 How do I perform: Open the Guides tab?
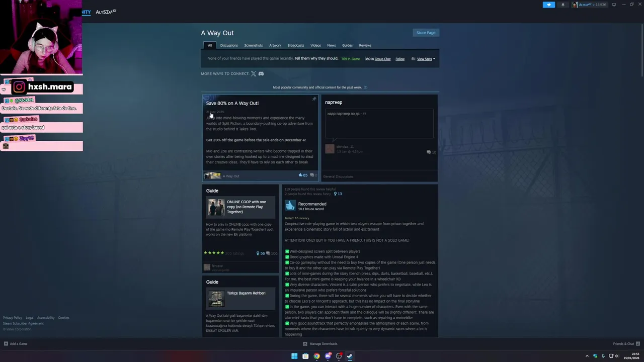(347, 45)
